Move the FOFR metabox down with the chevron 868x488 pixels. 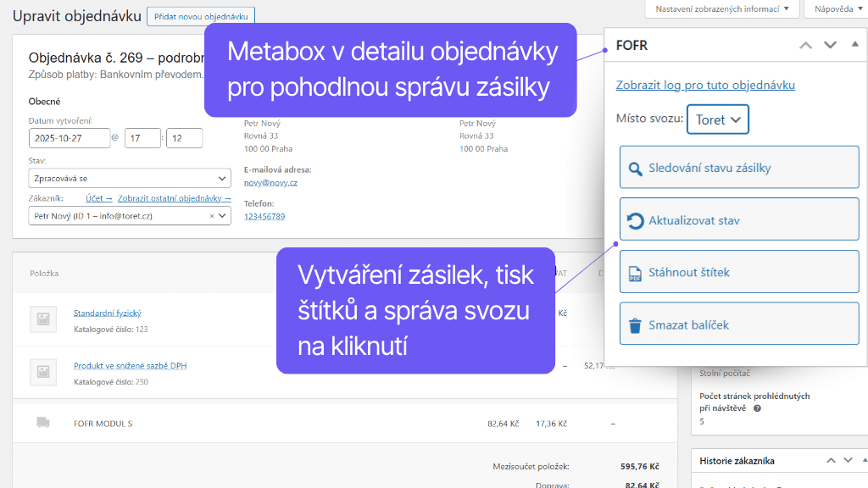point(831,45)
